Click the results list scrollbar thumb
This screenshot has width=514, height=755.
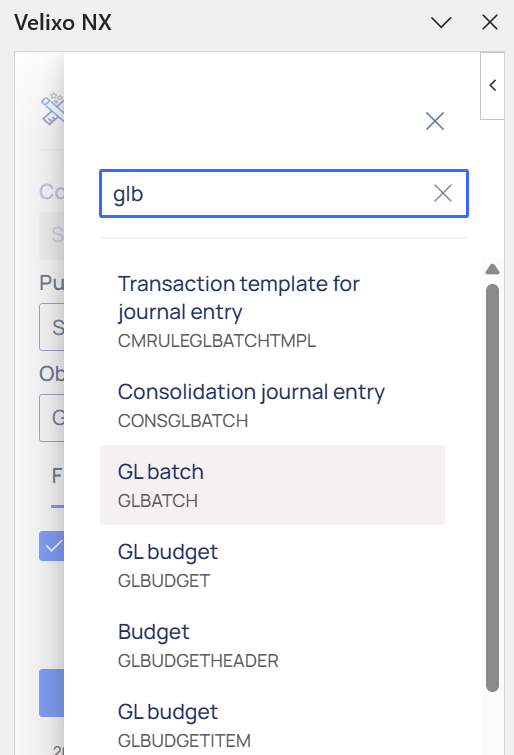point(492,488)
